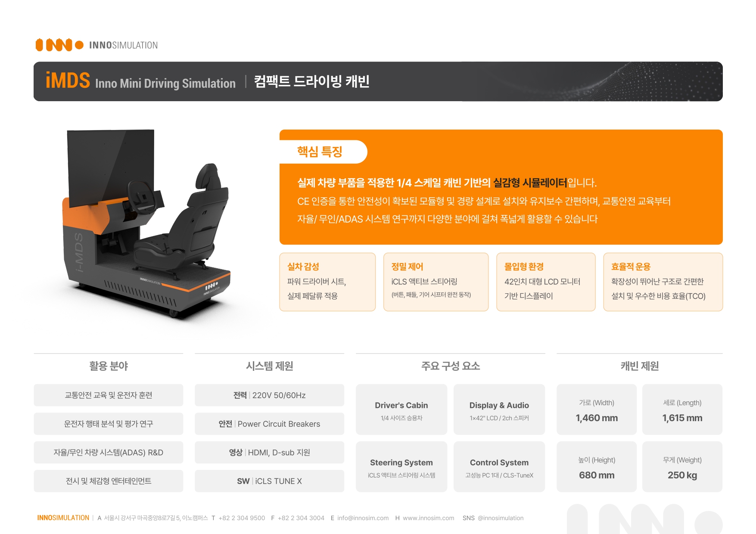This screenshot has width=756, height=534.
Task: Click the '주요 구성 요소' section header
Action: tap(451, 366)
